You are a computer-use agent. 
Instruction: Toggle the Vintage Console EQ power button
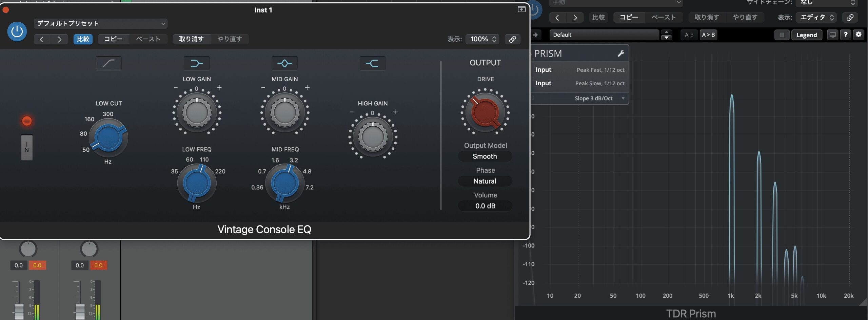point(17,31)
